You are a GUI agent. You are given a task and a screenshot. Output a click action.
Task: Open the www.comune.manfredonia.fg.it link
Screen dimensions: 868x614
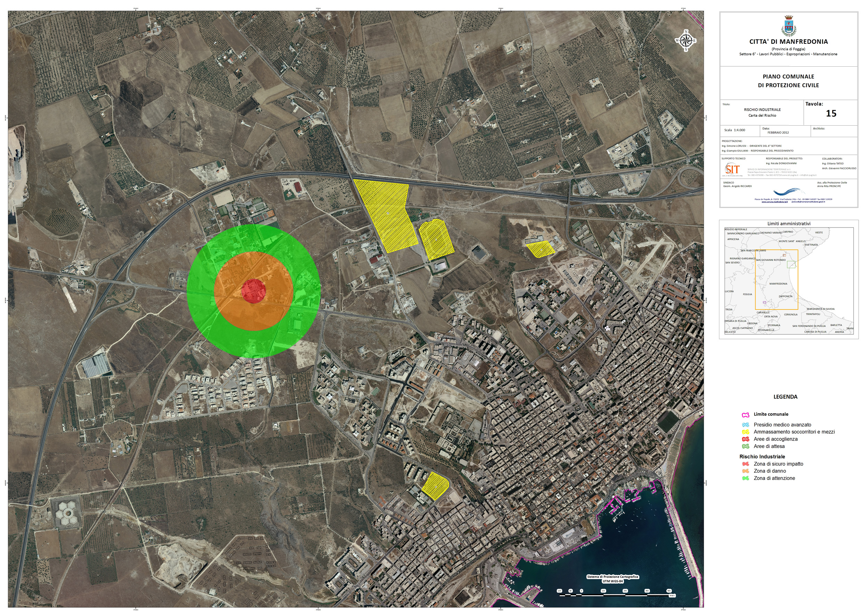coord(774,202)
